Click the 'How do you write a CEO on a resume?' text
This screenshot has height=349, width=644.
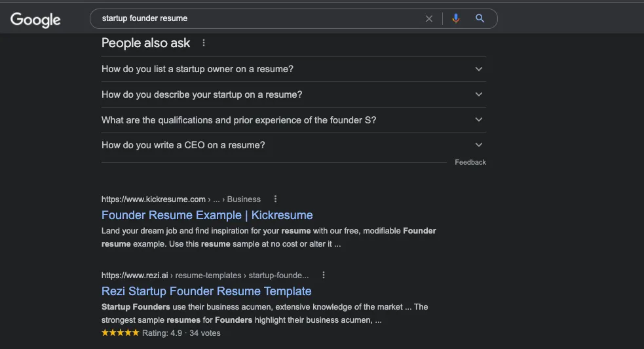click(183, 145)
